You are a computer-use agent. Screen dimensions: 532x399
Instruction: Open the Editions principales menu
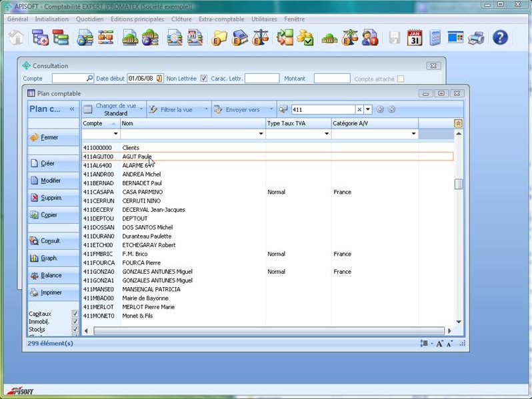coord(137,19)
